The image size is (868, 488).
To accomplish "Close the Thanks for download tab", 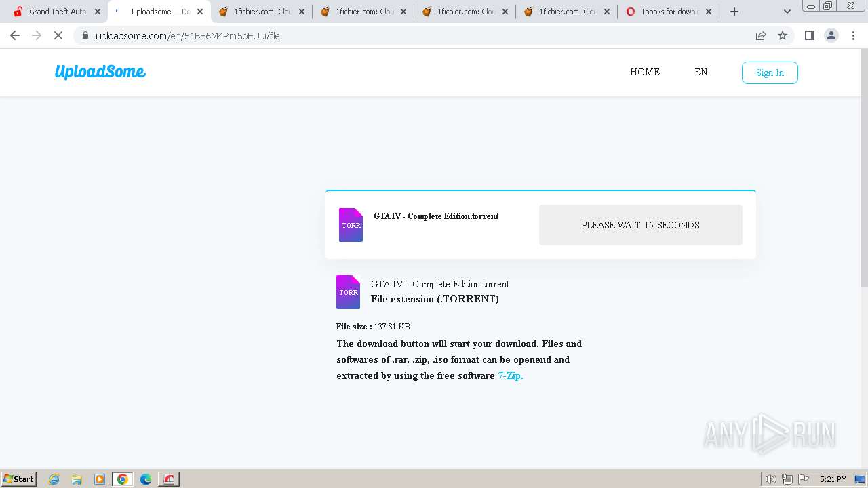I will click(x=709, y=12).
